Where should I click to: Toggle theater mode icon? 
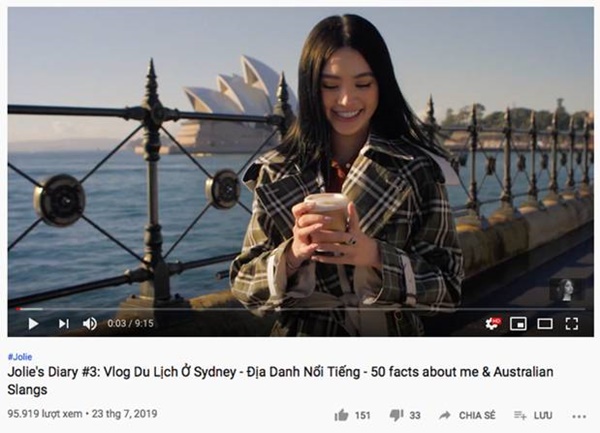tap(545, 324)
